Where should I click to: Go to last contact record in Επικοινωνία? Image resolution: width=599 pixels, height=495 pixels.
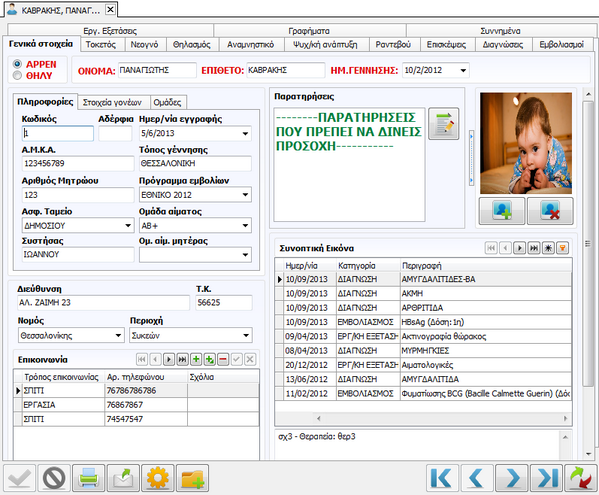(183, 359)
